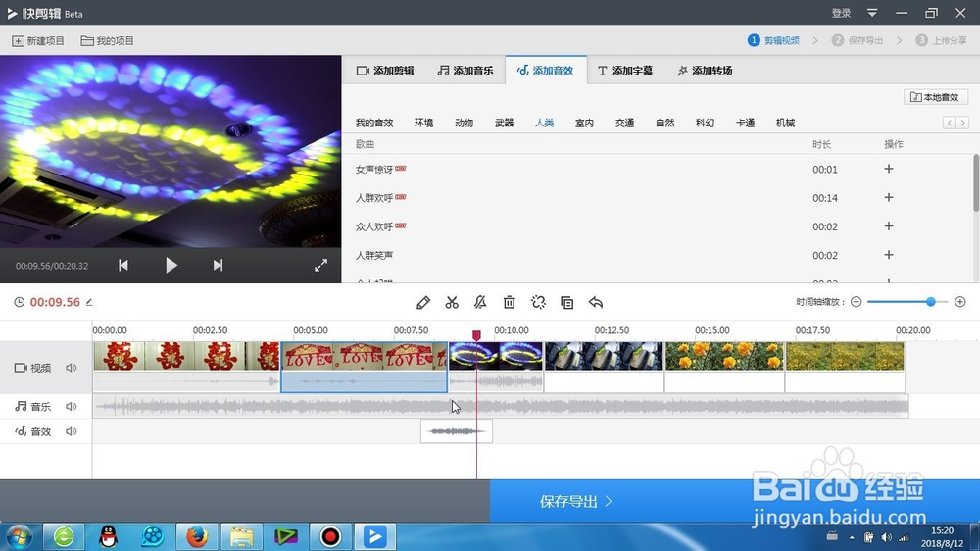The height and width of the screenshot is (551, 980).
Task: Select the 交通 sound category
Action: [624, 123]
